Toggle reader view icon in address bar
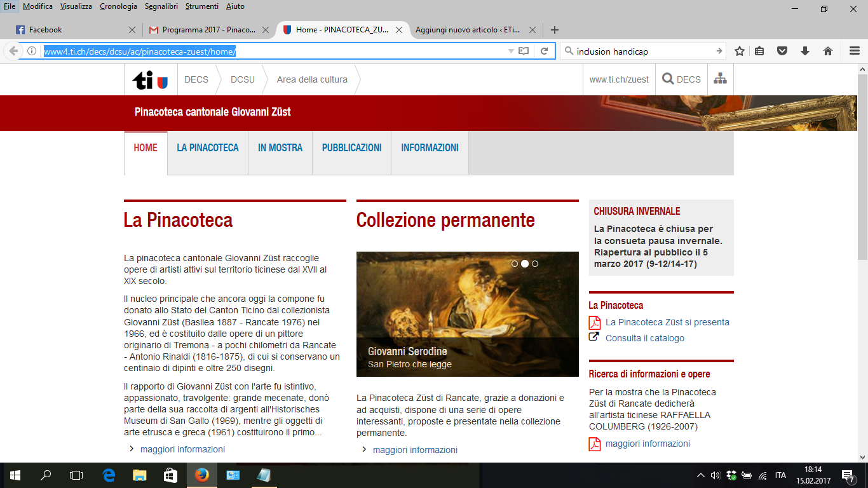This screenshot has width=868, height=488. click(x=524, y=51)
